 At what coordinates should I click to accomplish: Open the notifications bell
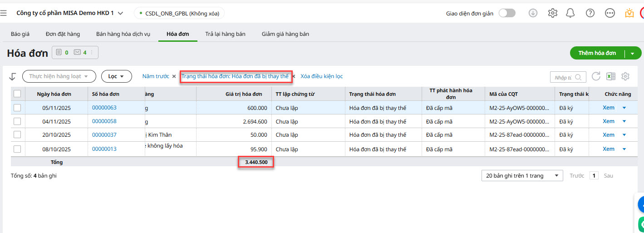pos(570,13)
